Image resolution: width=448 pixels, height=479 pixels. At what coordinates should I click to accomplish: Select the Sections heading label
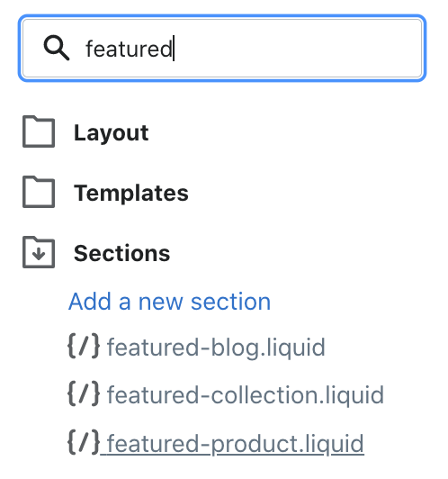(x=122, y=253)
